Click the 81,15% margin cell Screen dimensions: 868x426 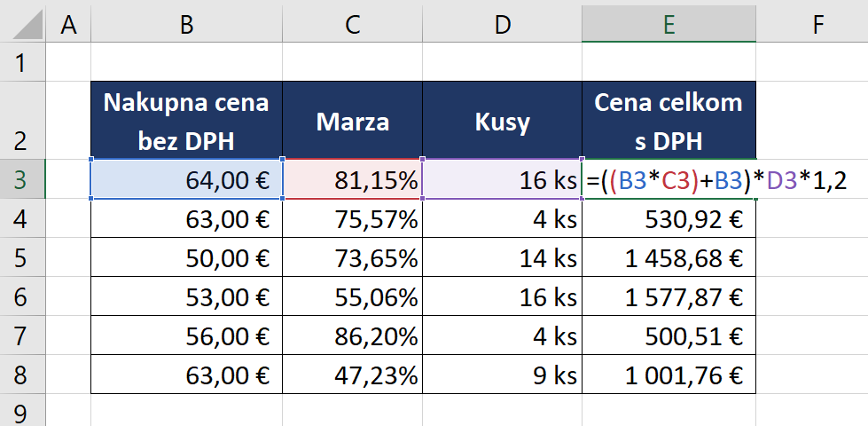352,180
